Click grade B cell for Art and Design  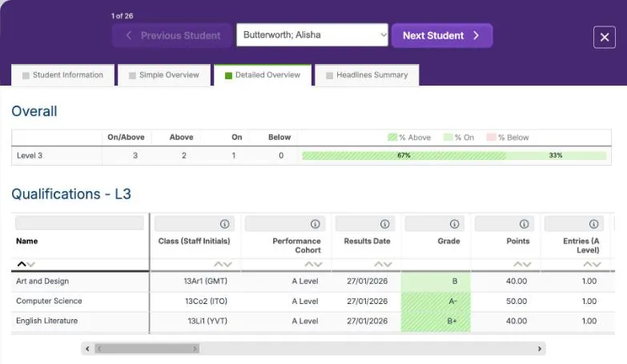(436, 282)
